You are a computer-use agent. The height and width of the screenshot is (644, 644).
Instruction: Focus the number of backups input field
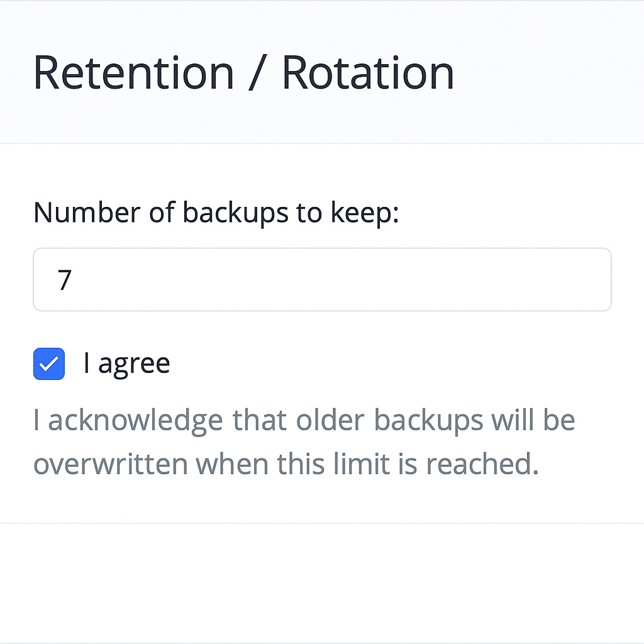322,279
